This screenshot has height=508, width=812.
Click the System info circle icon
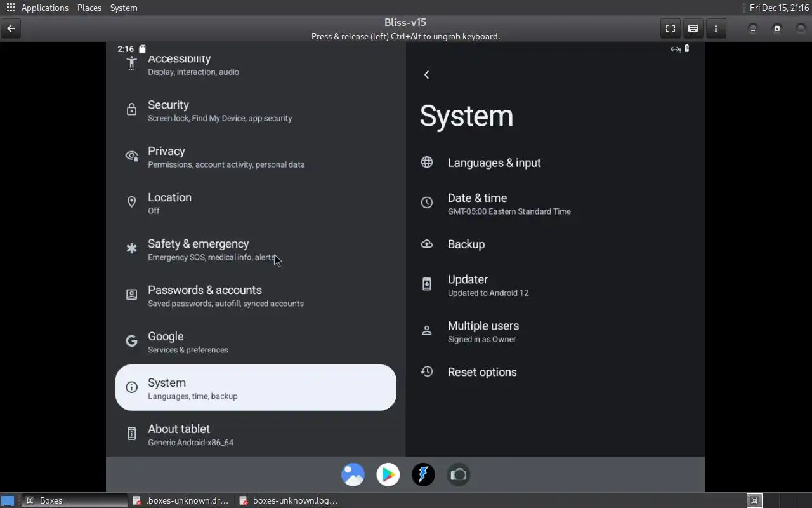click(131, 387)
